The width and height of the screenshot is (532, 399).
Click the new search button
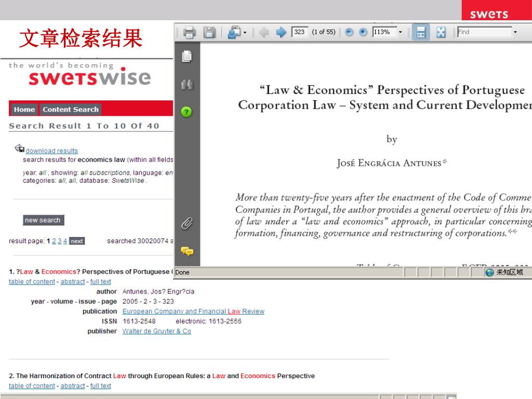43,220
